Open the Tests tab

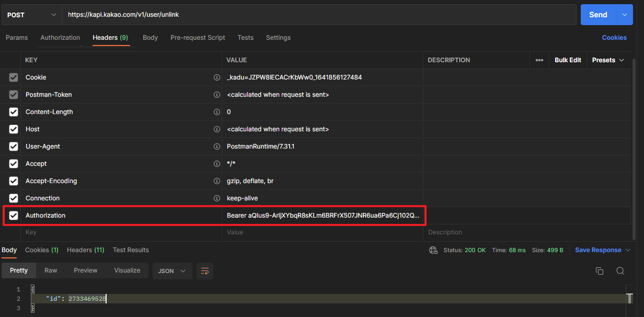coord(245,38)
